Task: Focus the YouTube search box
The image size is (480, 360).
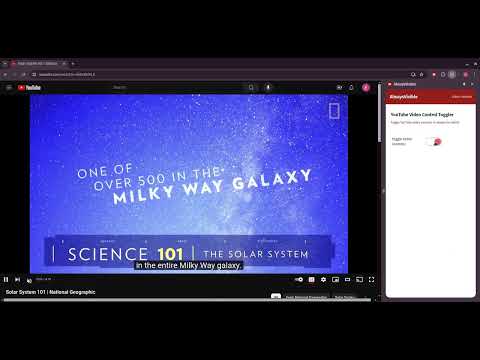Action: tap(177, 87)
